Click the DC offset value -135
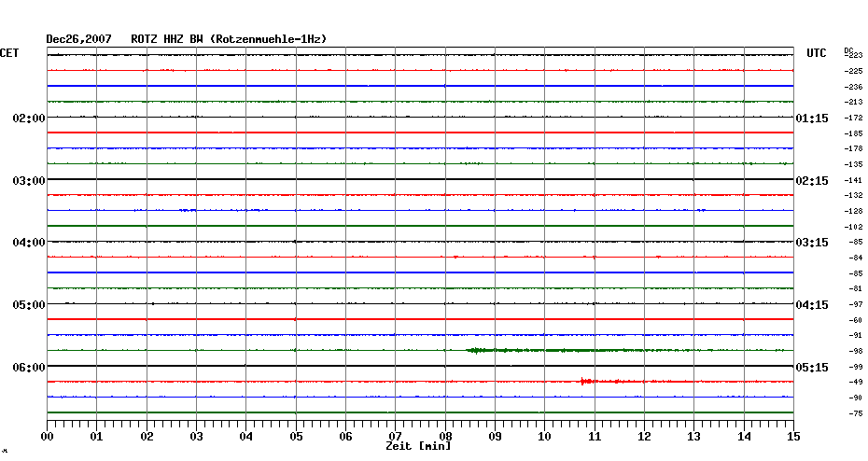This screenshot has width=868, height=461. click(853, 165)
